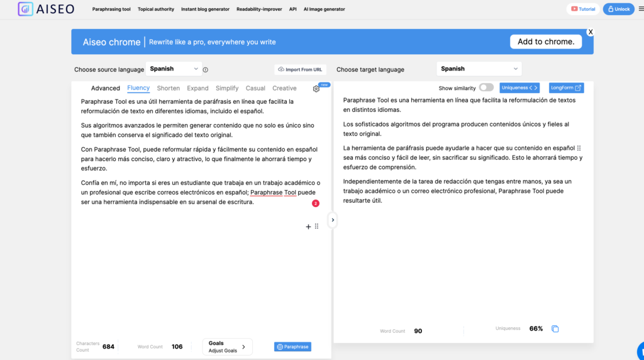Click the output paragraph starting "Los sofisticados algoritmos"
Image resolution: width=644 pixels, height=360 pixels.
456,128
